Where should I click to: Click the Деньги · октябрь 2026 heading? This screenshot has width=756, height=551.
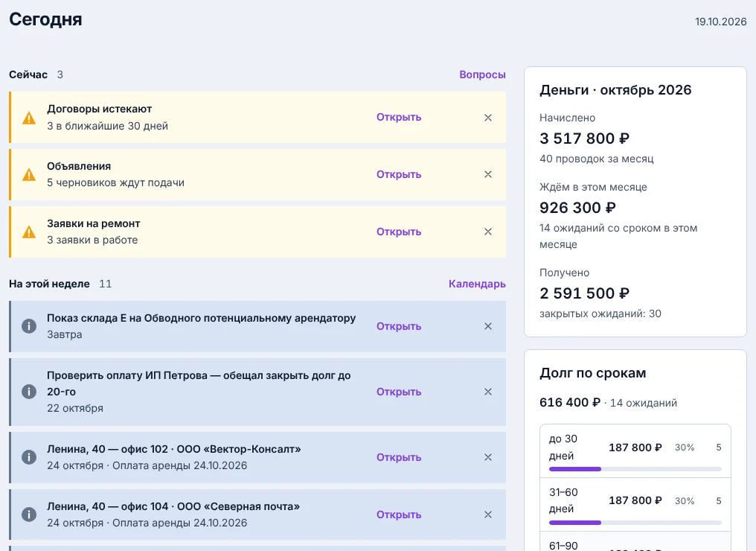615,90
